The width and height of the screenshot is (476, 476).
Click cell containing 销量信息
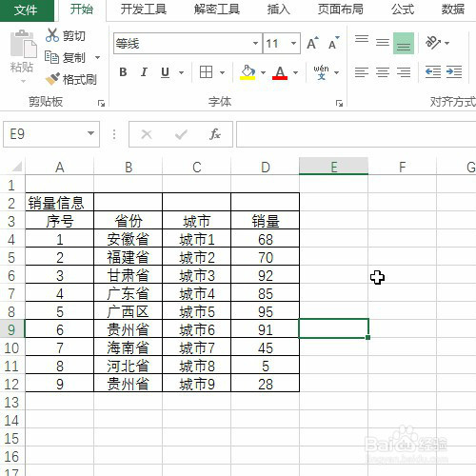click(60, 203)
